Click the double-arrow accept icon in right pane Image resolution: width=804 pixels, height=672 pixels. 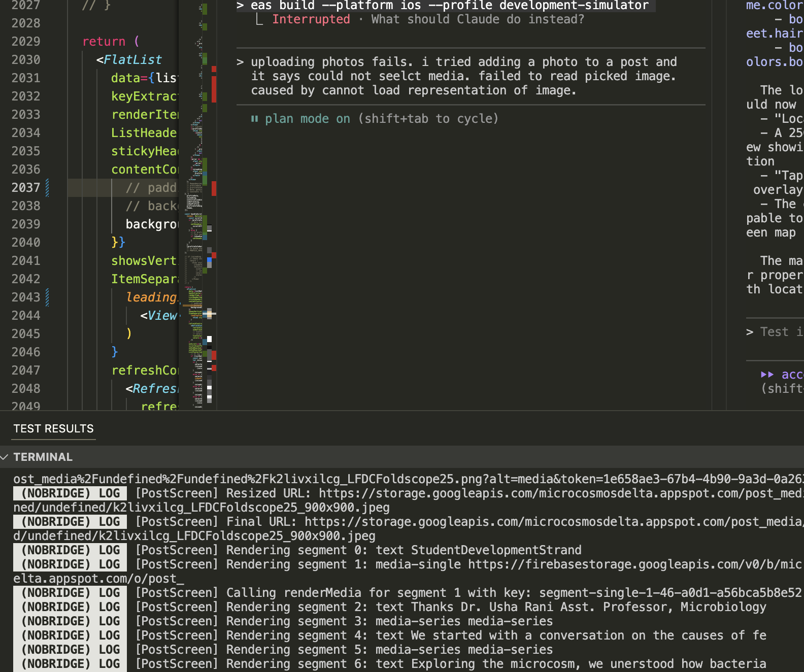(x=766, y=375)
